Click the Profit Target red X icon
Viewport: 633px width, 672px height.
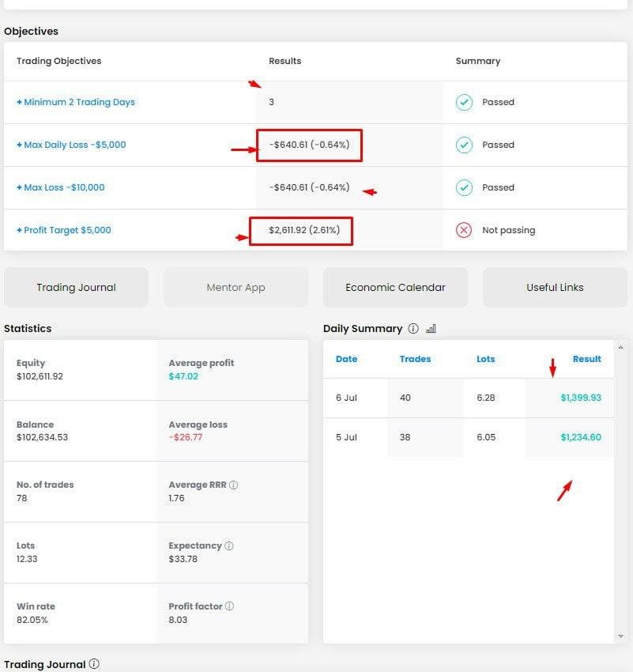coord(464,230)
